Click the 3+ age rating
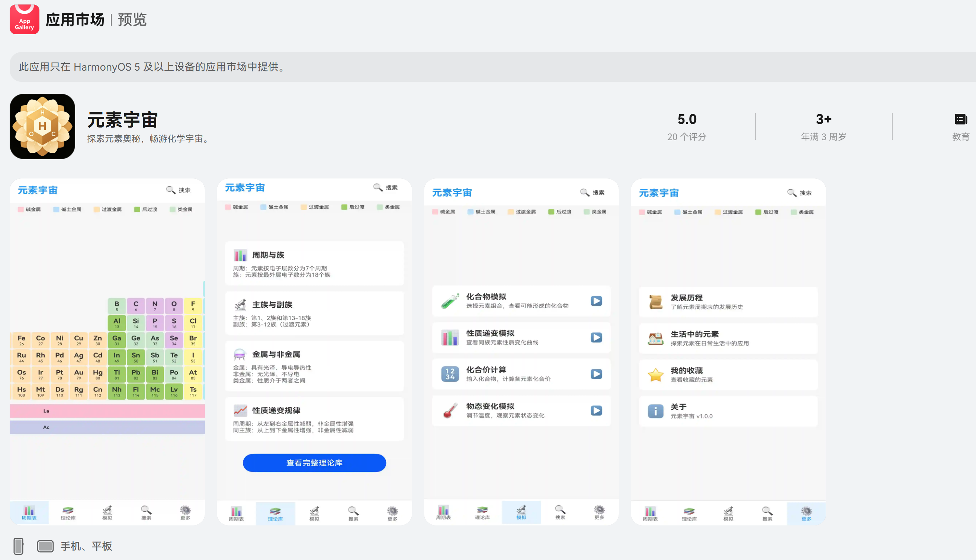The width and height of the screenshot is (976, 560). (823, 119)
